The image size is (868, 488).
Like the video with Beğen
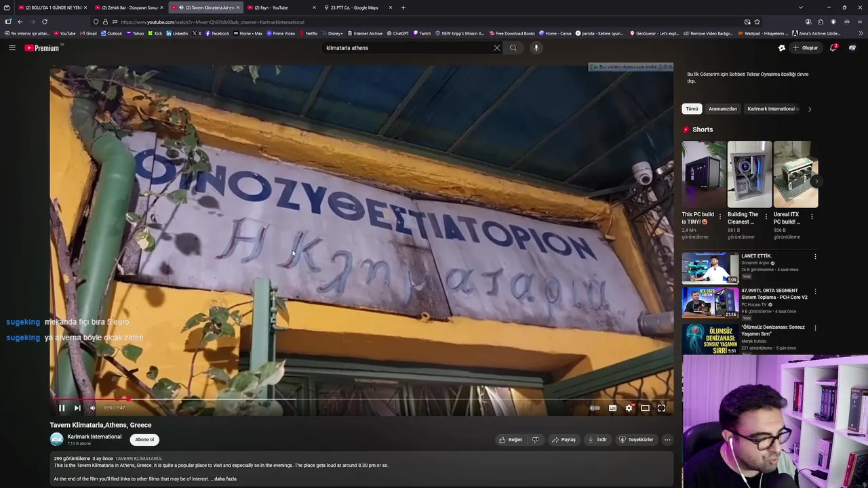pyautogui.click(x=511, y=440)
